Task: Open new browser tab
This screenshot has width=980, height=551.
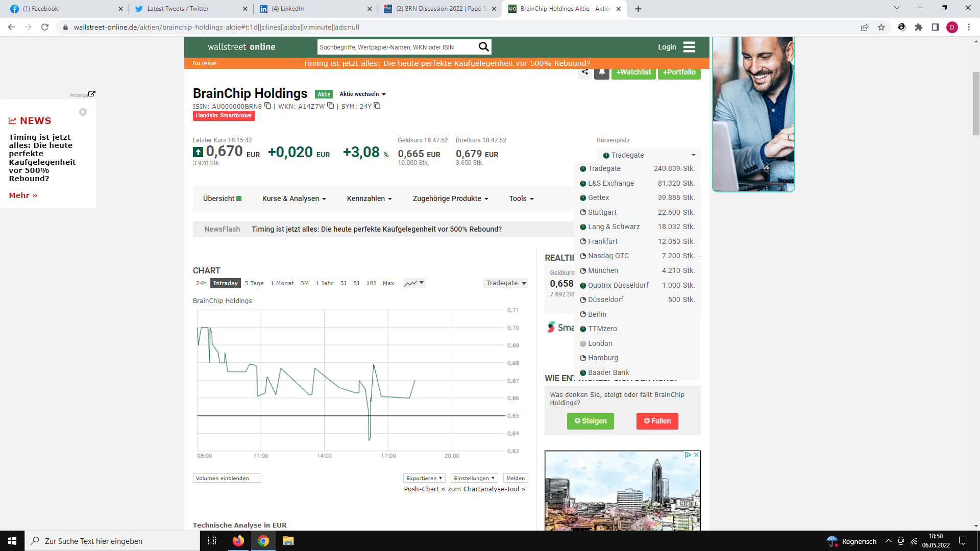Action: click(638, 9)
